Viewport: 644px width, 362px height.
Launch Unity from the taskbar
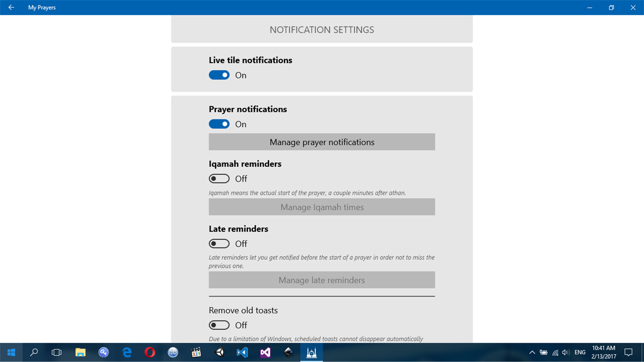(220, 352)
